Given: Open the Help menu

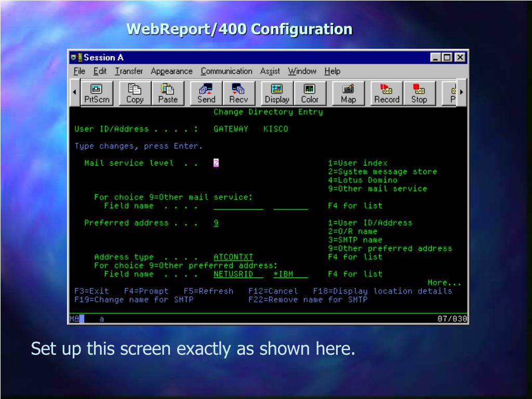Looking at the screenshot, I should (332, 71).
